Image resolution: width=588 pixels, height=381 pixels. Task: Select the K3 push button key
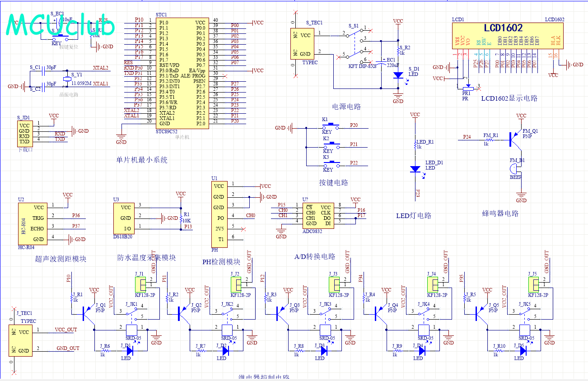[334, 163]
